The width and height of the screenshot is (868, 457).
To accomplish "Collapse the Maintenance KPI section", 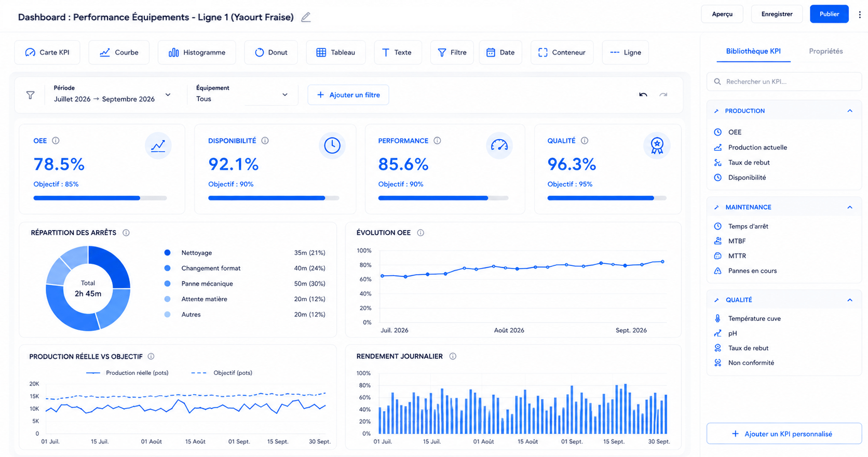I will pos(850,207).
